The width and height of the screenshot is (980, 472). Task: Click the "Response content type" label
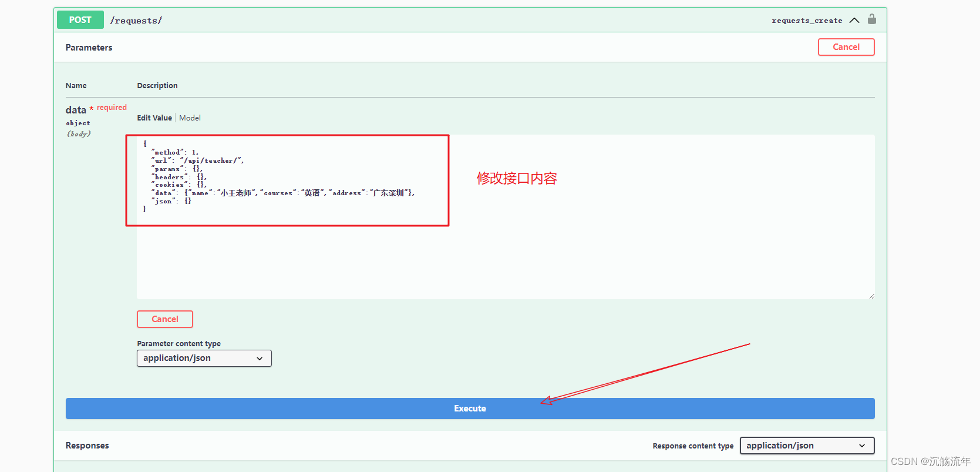693,446
